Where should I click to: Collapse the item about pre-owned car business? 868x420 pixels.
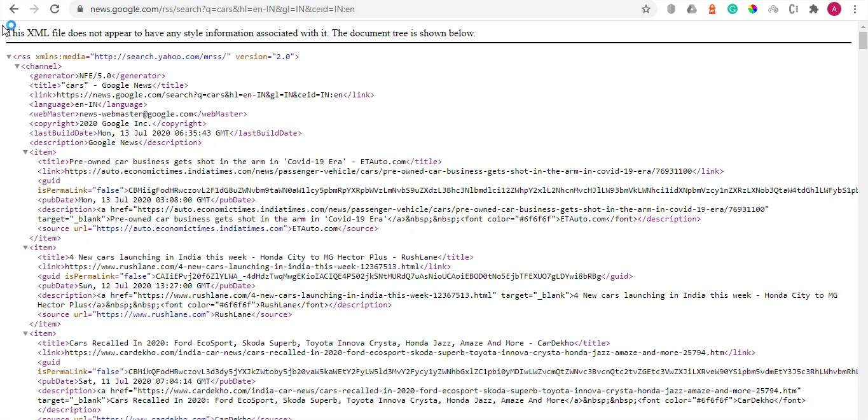26,152
